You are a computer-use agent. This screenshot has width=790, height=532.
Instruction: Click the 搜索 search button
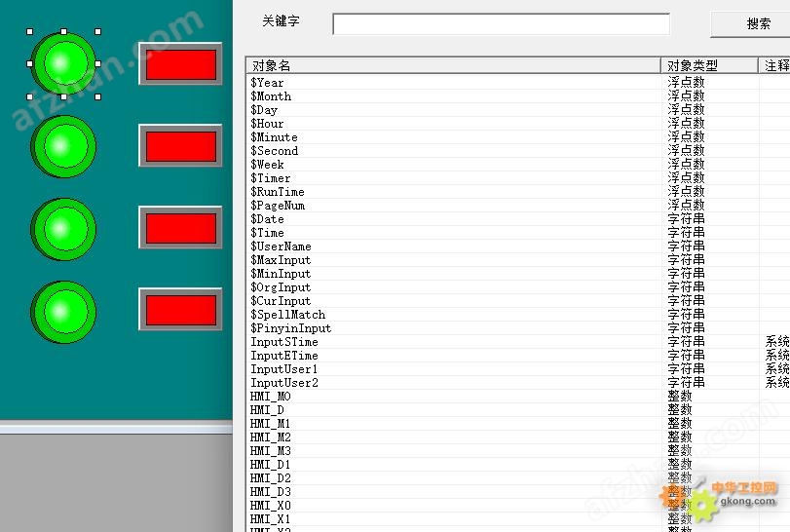[755, 23]
